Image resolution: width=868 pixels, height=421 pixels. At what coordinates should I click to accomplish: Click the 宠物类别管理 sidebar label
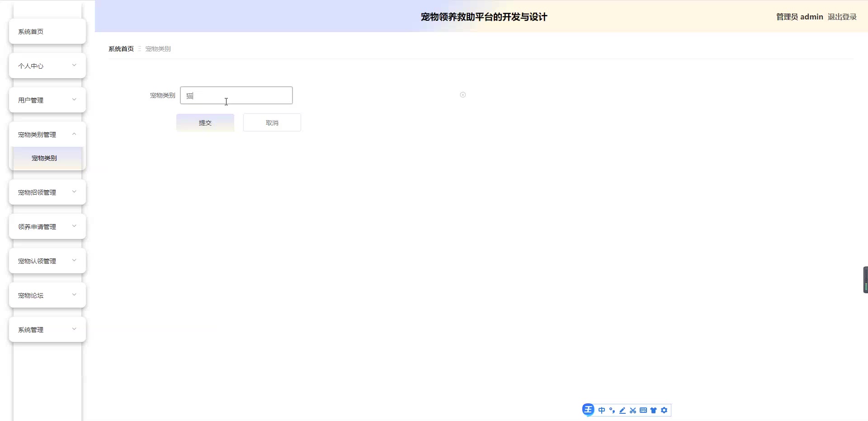point(37,135)
